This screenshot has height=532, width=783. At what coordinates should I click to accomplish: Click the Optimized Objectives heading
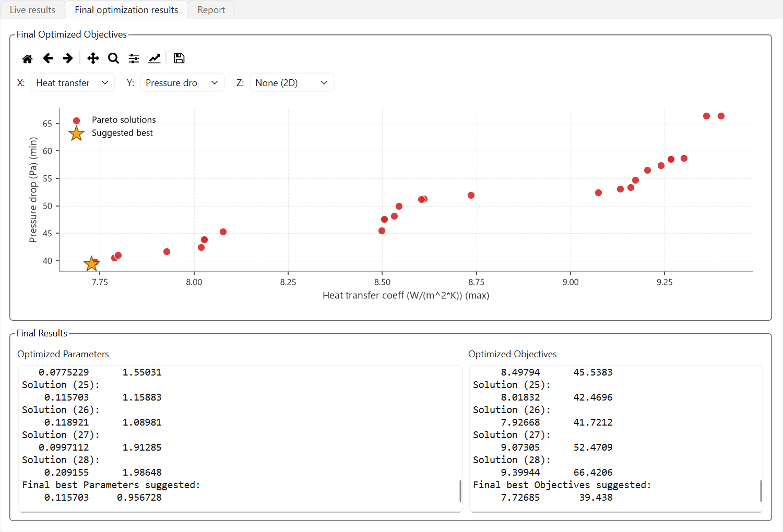tap(513, 354)
